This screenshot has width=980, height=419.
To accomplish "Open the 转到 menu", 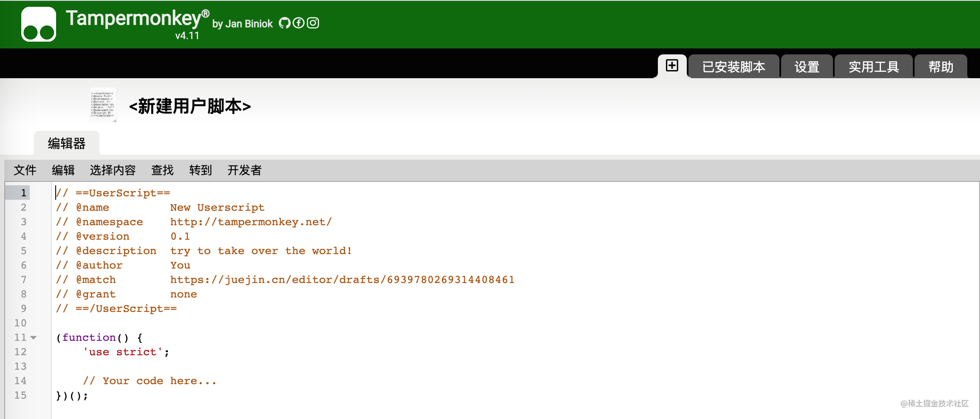I will 201,170.
